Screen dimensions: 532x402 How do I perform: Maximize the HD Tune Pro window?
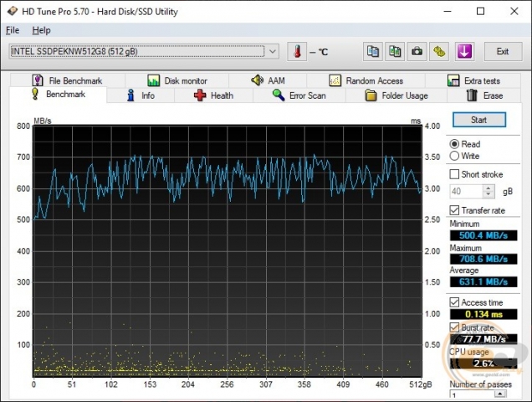[480, 11]
